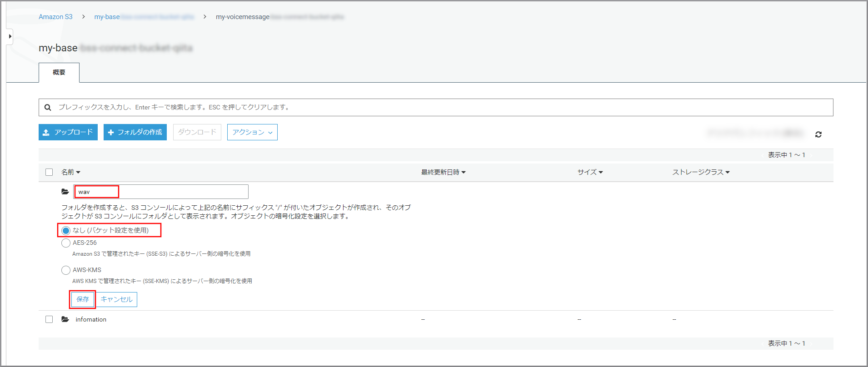The width and height of the screenshot is (868, 367).
Task: Click the アップロード button
Action: 68,132
